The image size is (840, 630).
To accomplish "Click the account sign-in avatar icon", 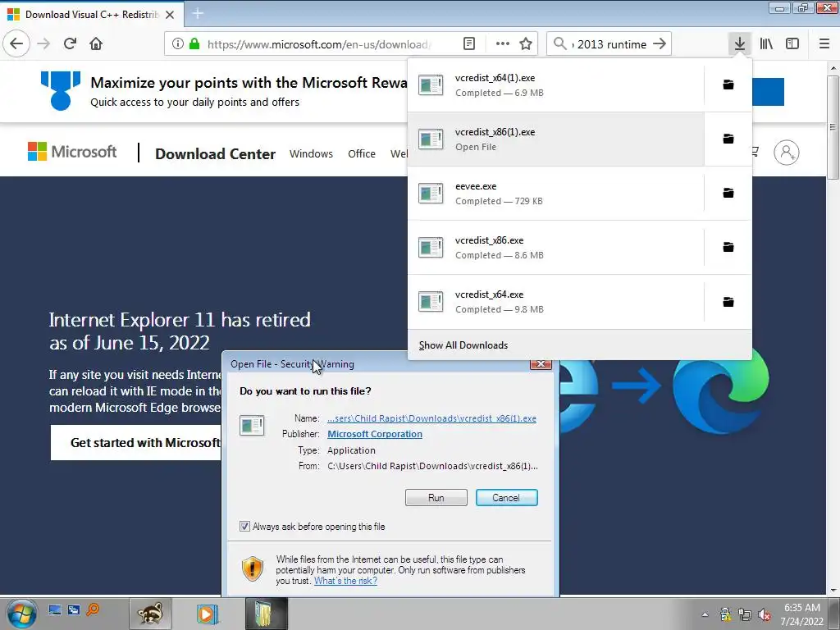I will (x=787, y=153).
